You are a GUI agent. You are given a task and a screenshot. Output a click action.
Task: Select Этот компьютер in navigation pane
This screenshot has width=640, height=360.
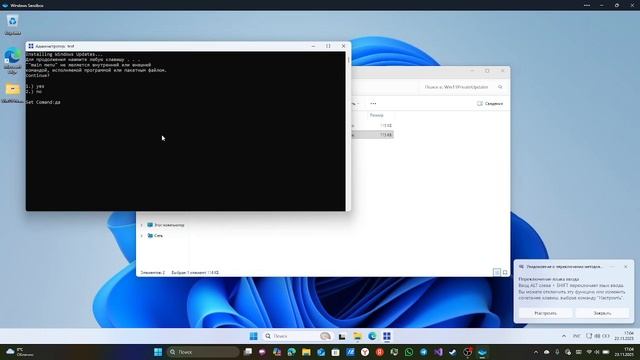(x=166, y=225)
